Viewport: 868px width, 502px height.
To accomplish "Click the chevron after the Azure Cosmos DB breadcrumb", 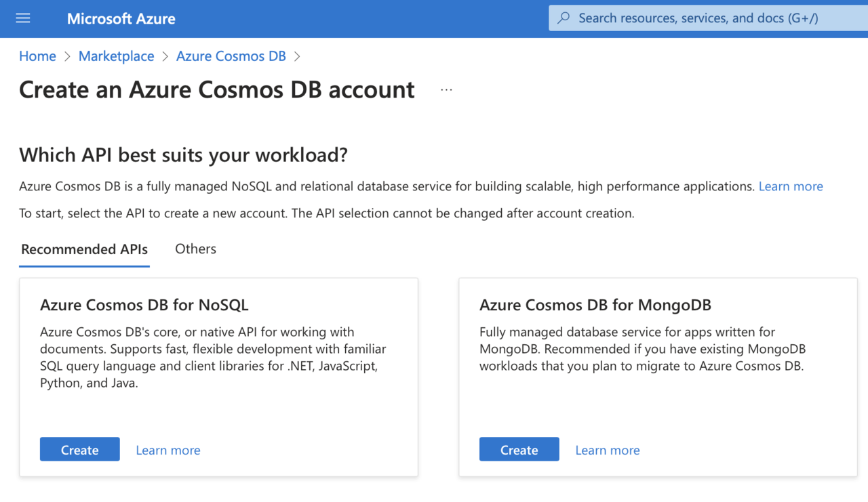I will [297, 57].
